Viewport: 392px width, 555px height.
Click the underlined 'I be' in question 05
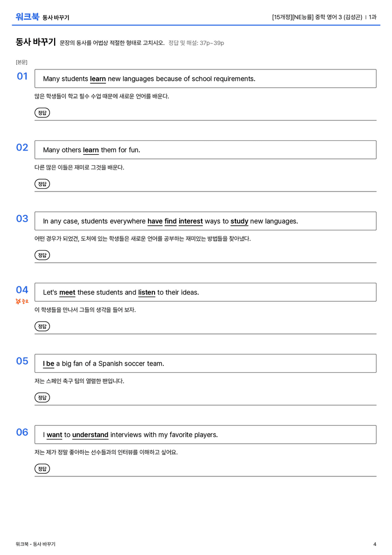[48, 364]
